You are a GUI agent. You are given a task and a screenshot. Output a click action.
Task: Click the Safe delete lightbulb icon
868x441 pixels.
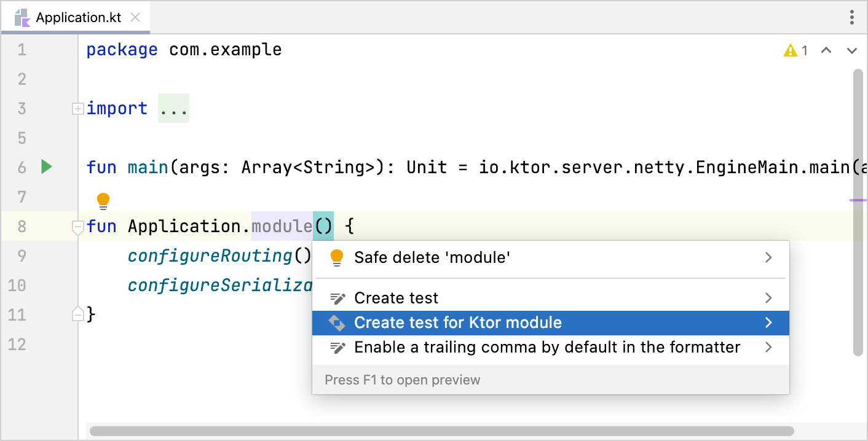point(336,258)
